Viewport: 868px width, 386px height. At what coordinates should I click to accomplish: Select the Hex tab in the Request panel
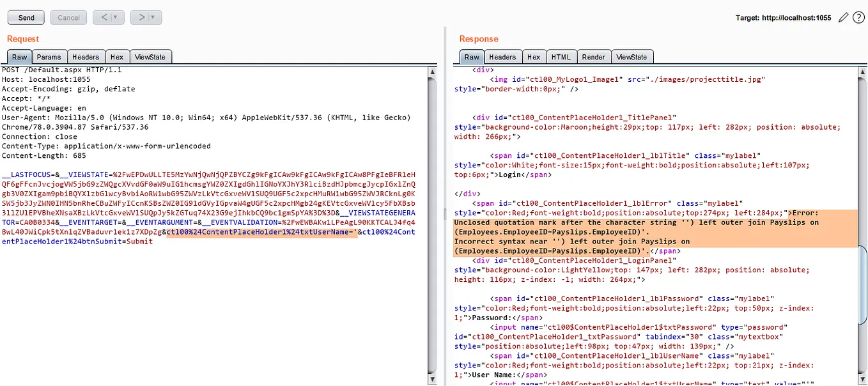118,57
